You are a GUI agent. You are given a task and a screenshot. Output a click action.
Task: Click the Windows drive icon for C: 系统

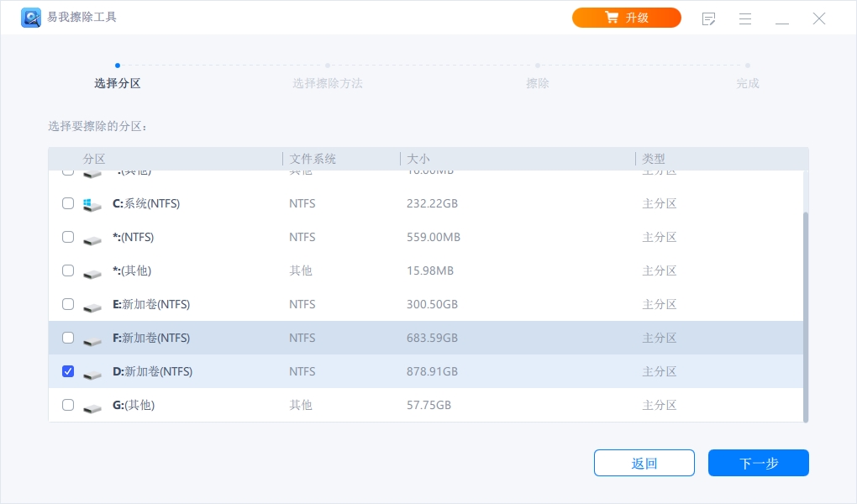coord(92,204)
